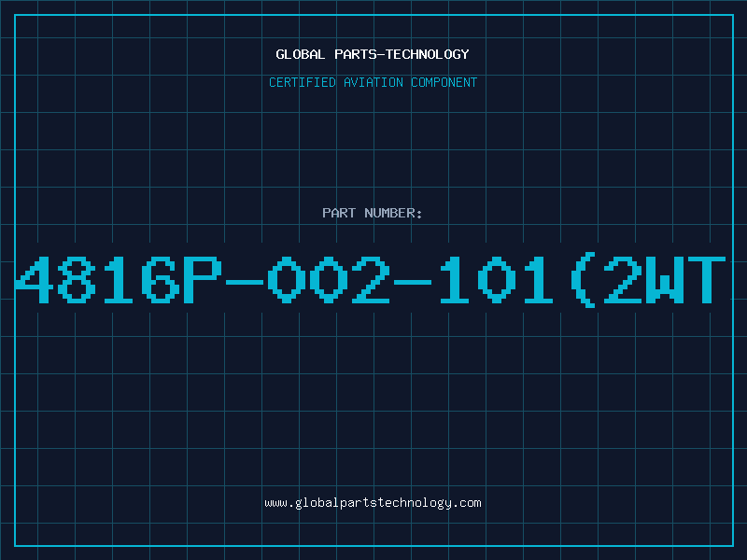Select the part number 4816P-002-101(2WT

point(371,280)
